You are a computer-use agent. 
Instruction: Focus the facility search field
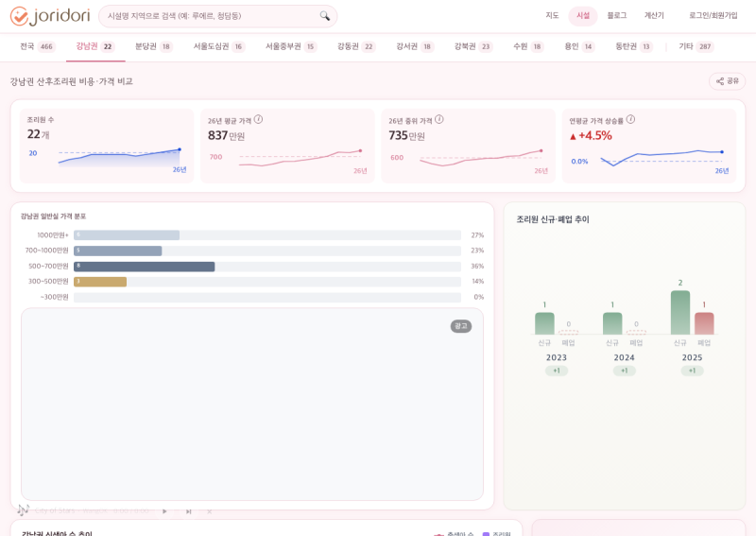coord(218,16)
